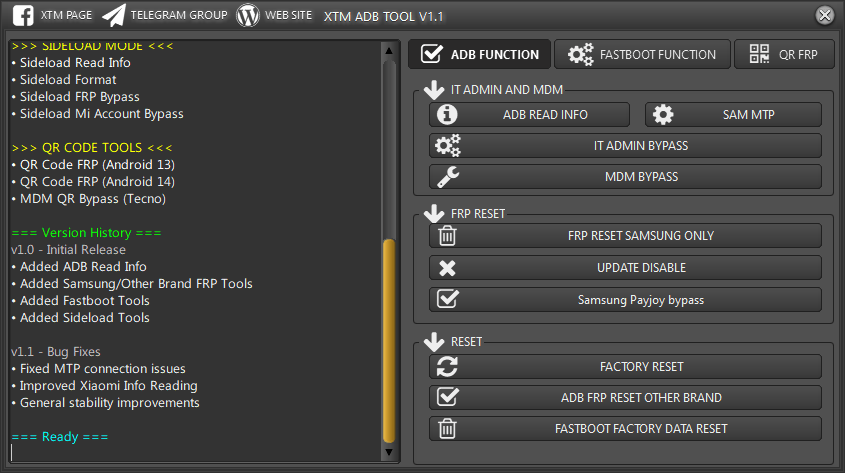Click 'Fixed MTP connection issues' line
This screenshot has width=845, height=473.
click(x=99, y=369)
